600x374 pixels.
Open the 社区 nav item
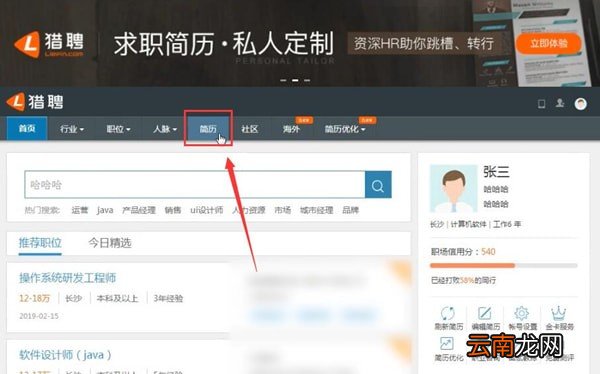tap(249, 129)
